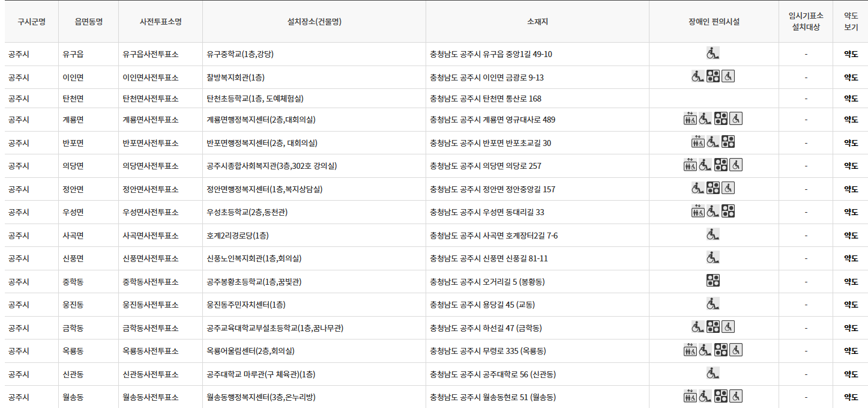Click the wheelchair ramp icon in the 신관동 row
The height and width of the screenshot is (408, 868).
point(713,373)
